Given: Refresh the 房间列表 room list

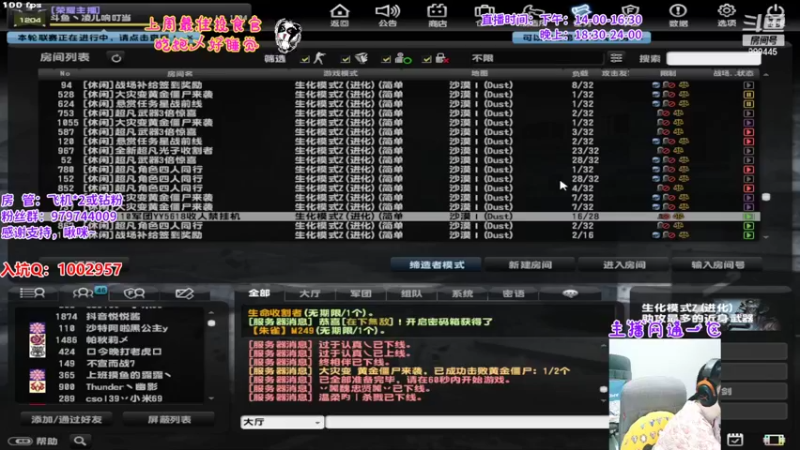Looking at the screenshot, I should pos(116,58).
